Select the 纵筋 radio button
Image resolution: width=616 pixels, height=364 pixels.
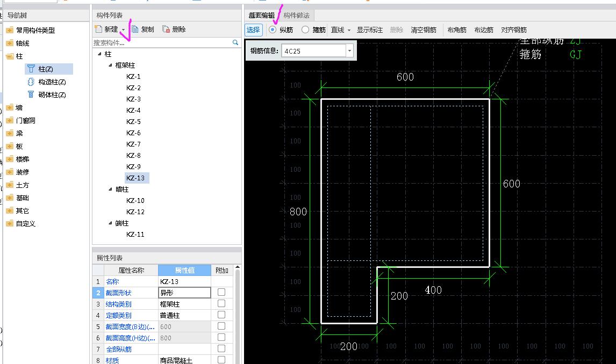273,30
